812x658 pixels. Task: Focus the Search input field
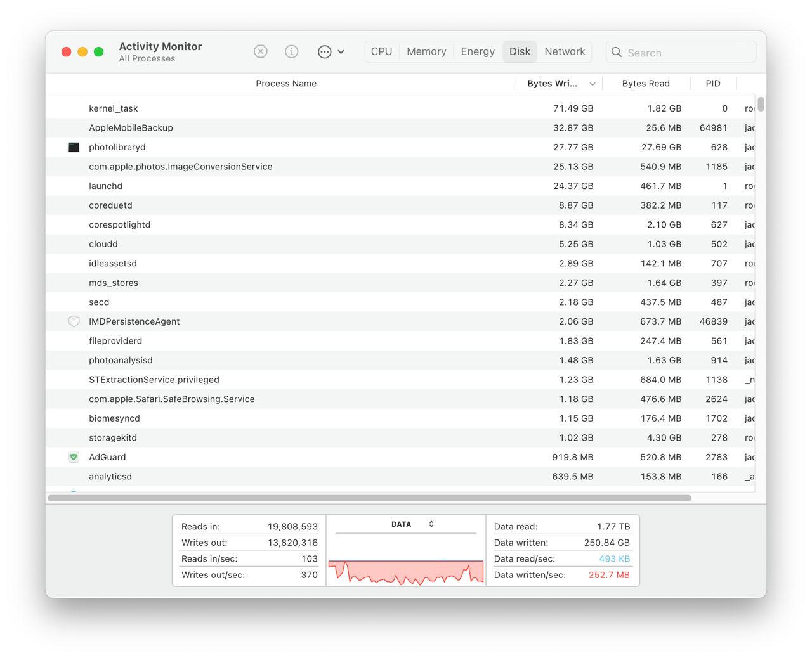681,52
